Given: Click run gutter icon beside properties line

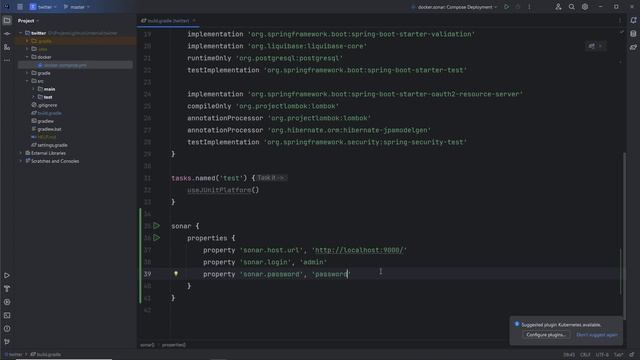Looking at the screenshot, I should coord(156,238).
